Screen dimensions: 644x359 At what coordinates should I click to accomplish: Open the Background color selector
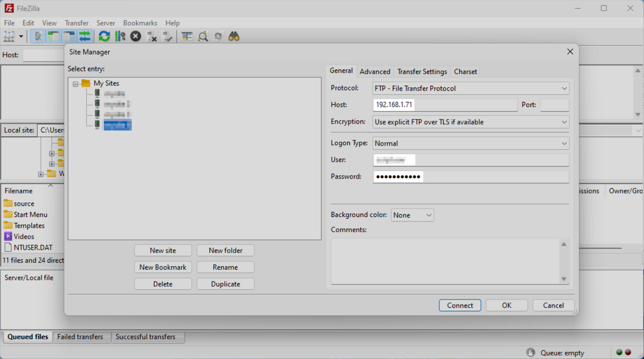click(412, 215)
